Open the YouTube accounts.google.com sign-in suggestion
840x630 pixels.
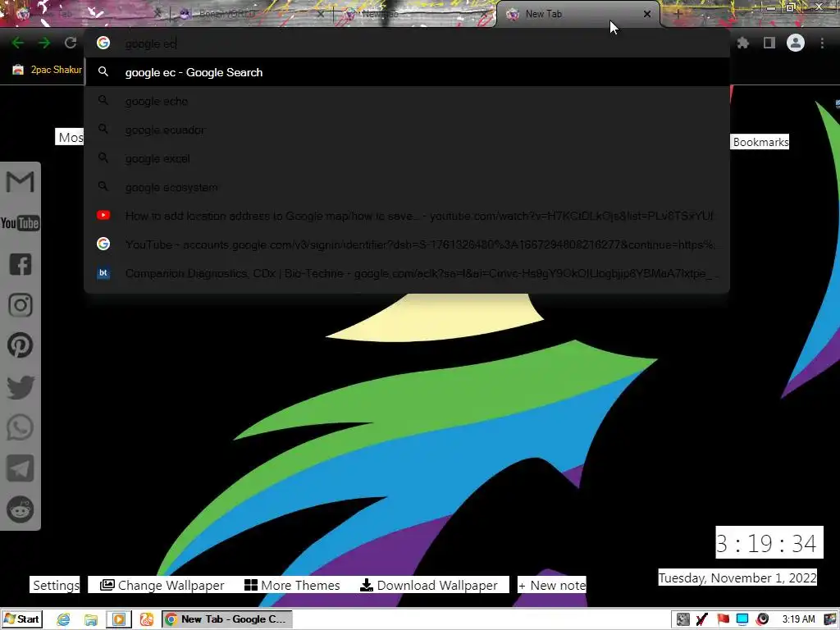pos(407,244)
